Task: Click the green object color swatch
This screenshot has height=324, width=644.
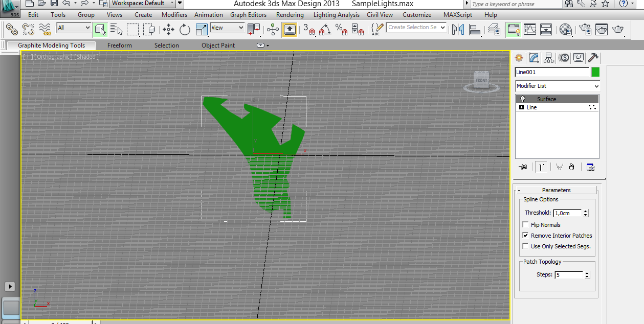Action: (x=595, y=72)
